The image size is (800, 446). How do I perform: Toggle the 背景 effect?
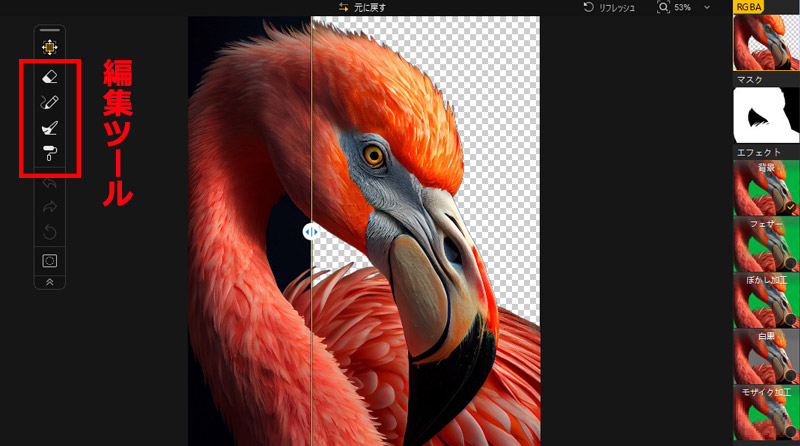click(765, 186)
